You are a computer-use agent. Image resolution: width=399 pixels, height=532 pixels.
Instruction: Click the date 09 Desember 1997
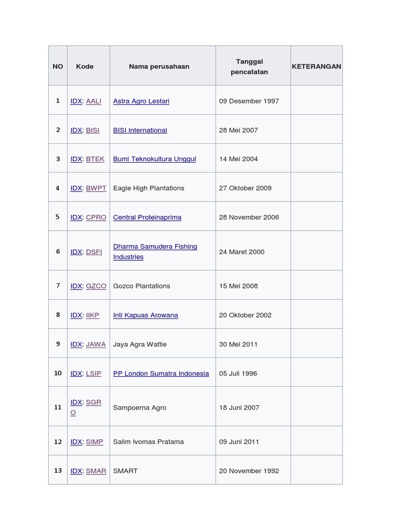click(249, 101)
